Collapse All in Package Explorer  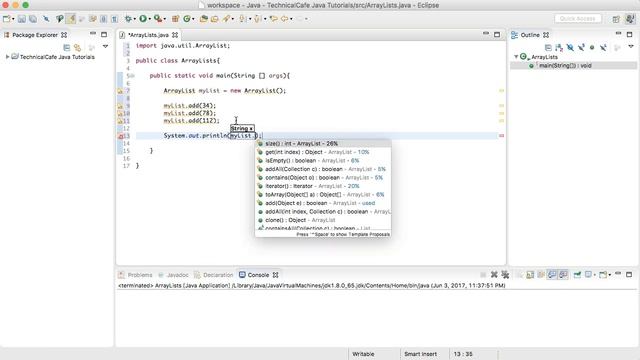[67, 48]
